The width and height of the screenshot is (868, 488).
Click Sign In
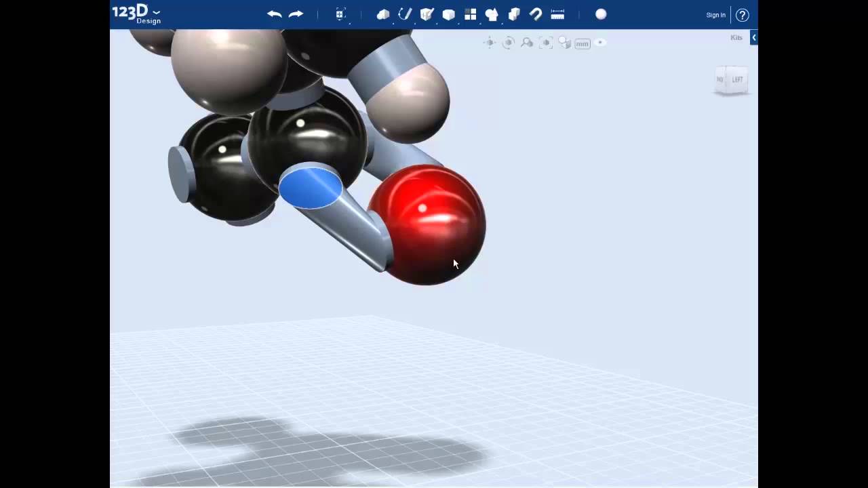715,15
